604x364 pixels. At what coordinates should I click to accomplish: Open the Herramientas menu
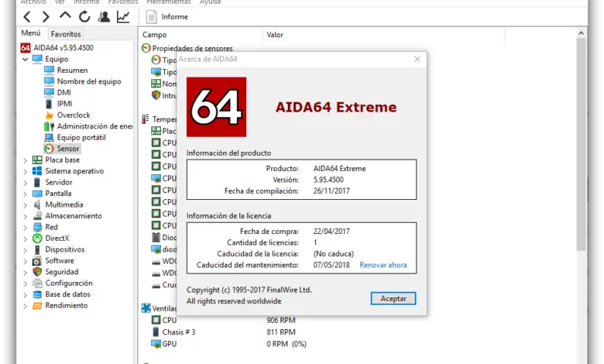(x=169, y=2)
